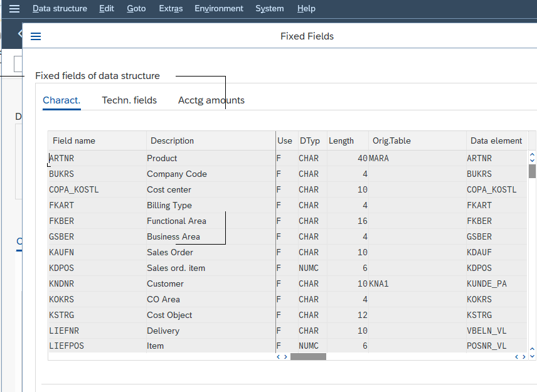The image size is (537, 392).
Task: Click the CO Area description cell
Action: click(x=211, y=300)
